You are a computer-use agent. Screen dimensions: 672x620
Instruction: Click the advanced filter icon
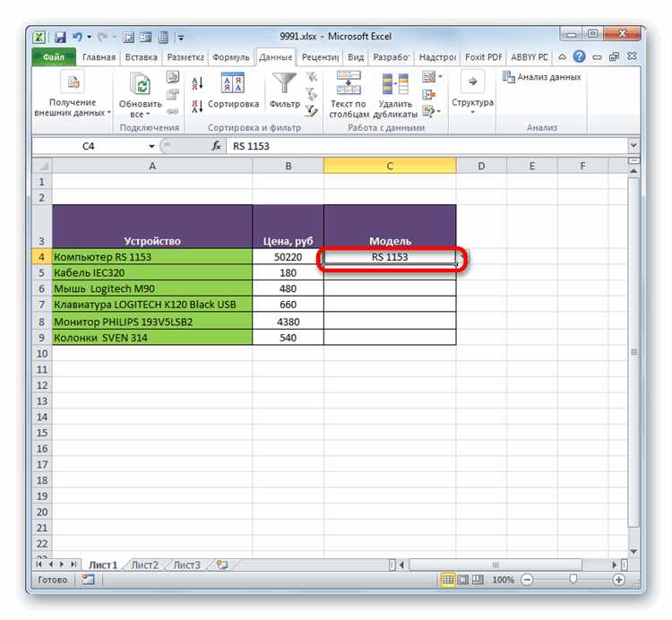pos(312,111)
